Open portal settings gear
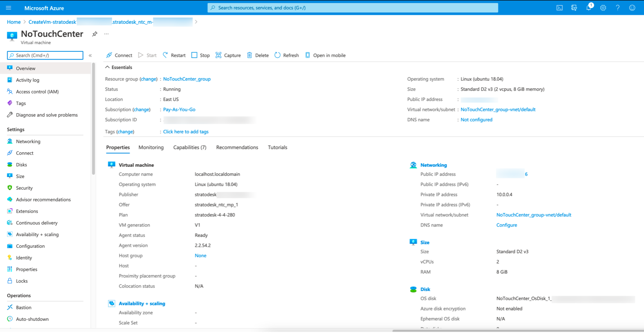644x333 pixels. coord(603,8)
